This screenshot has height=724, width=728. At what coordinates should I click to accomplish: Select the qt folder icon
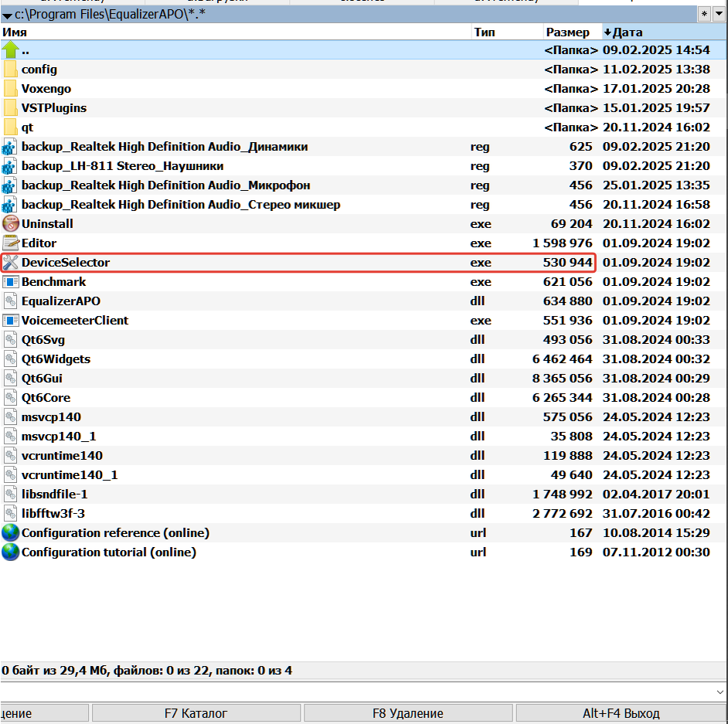[10, 127]
